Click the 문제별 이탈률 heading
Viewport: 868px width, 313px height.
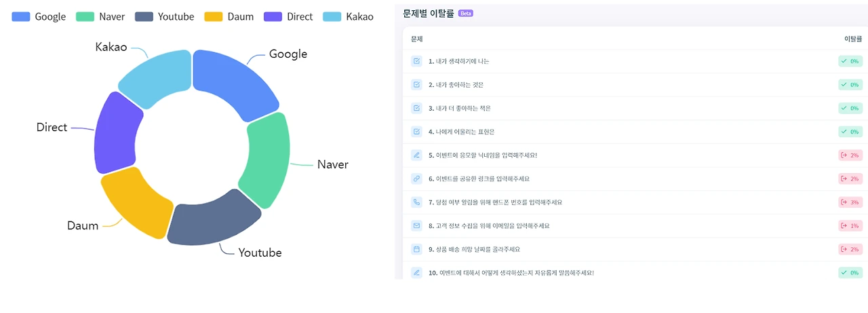tap(429, 13)
